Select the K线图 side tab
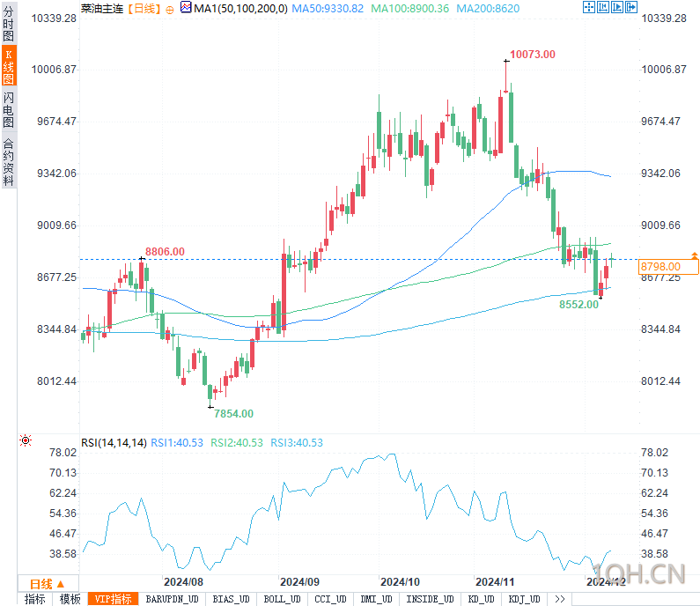This screenshot has height=606, width=700. coord(9,66)
